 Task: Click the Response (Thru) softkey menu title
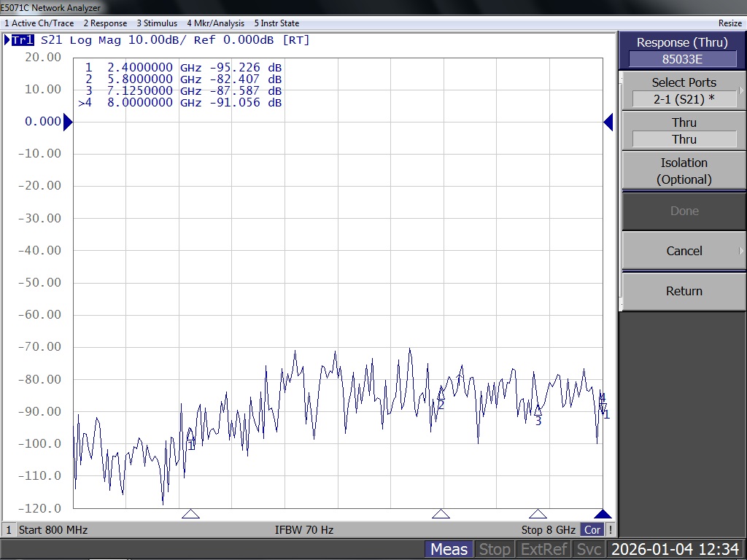[682, 42]
